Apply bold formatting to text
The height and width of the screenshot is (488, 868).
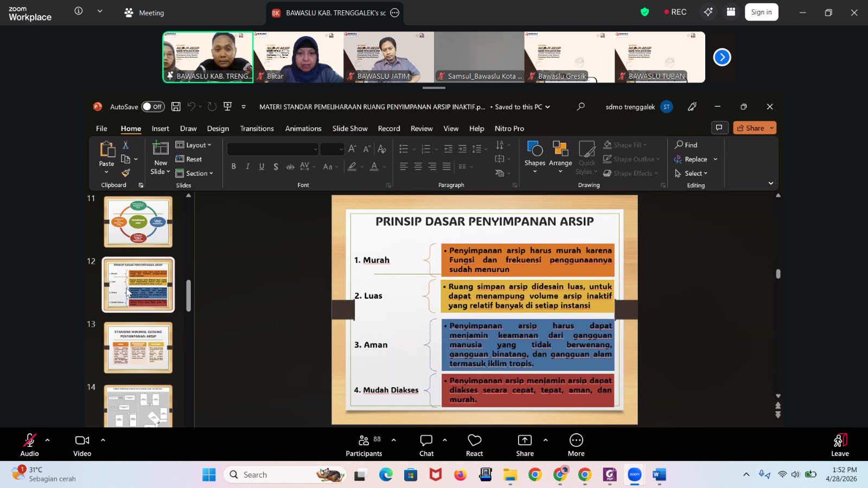(x=234, y=166)
